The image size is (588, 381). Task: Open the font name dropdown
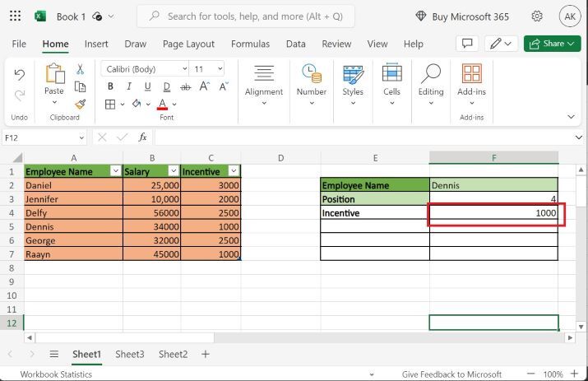tap(184, 68)
